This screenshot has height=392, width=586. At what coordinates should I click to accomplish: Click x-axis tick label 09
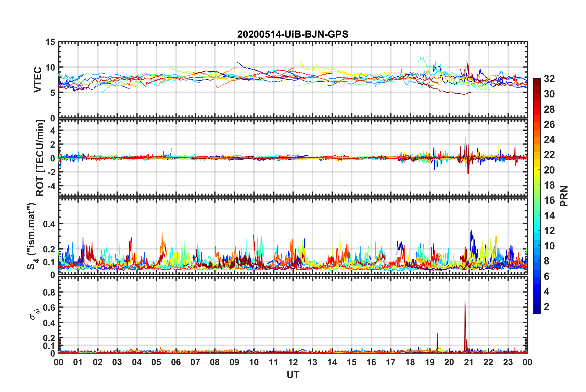click(234, 362)
